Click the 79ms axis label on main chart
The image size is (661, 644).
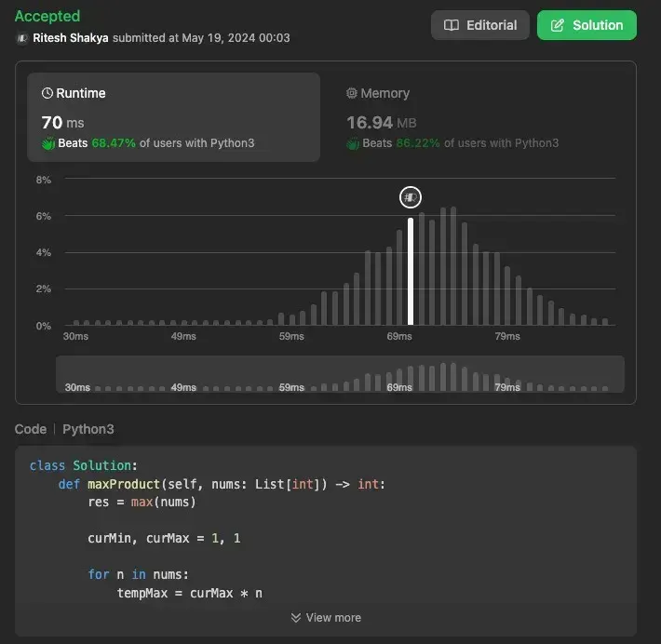click(x=507, y=336)
